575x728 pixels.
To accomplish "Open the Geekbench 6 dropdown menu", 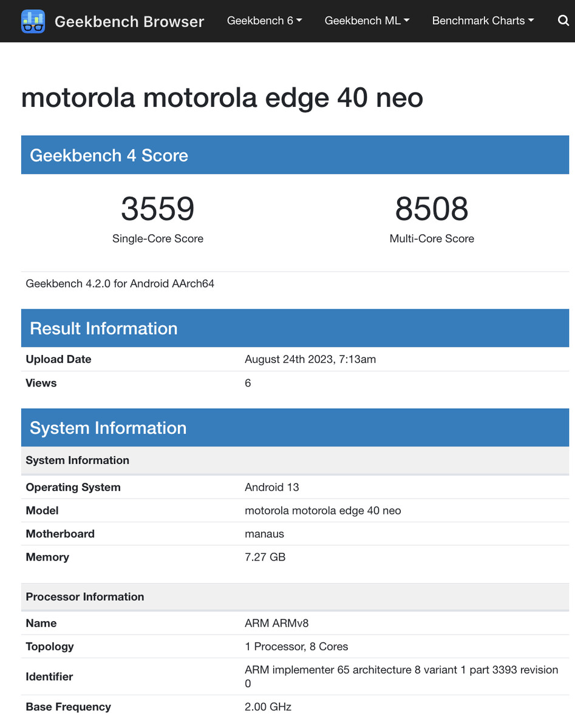I will coord(264,21).
